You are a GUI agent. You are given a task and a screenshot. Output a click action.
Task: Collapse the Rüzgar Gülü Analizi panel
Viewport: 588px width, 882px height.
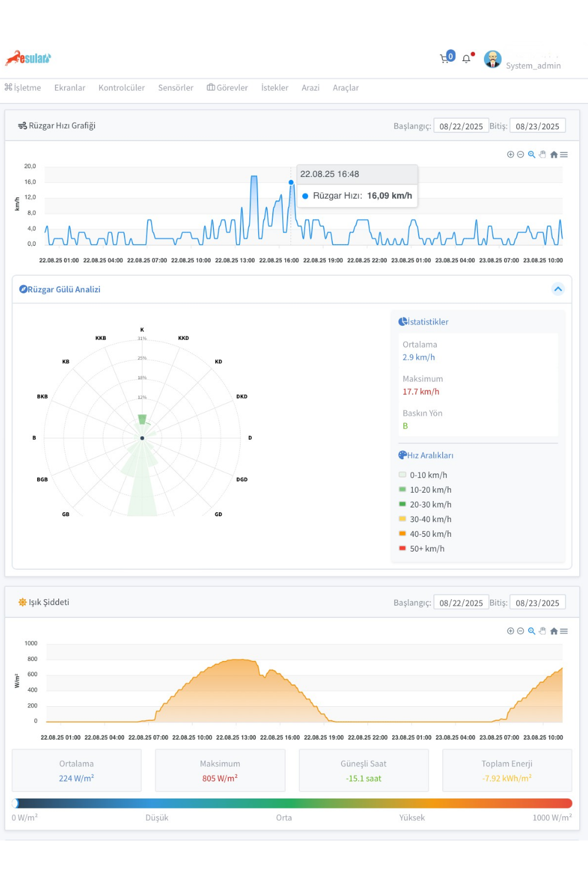[x=558, y=289]
